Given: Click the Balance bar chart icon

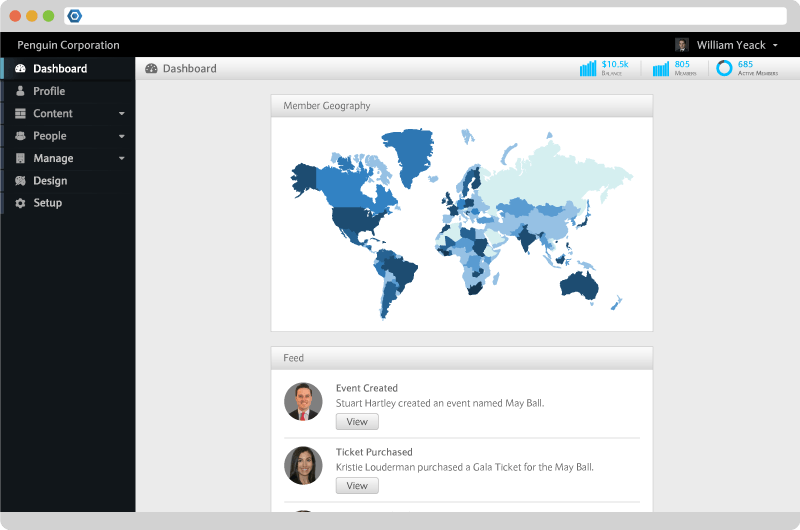Looking at the screenshot, I should click(588, 68).
